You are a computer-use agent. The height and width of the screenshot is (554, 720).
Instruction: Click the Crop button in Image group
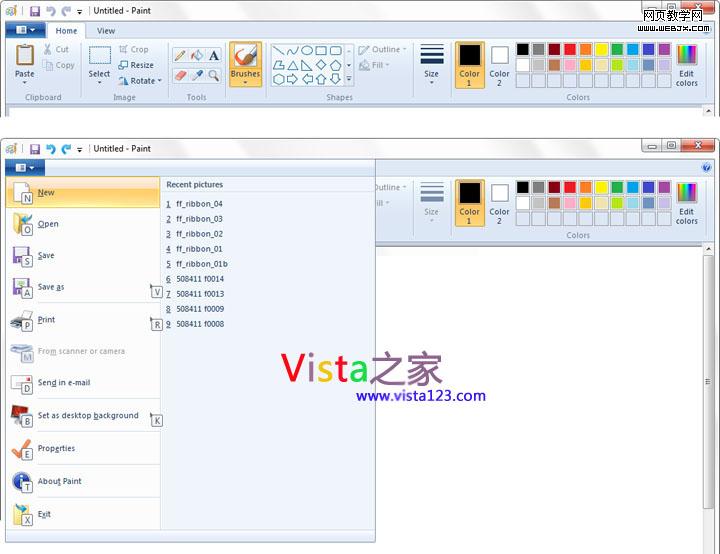tap(134, 49)
